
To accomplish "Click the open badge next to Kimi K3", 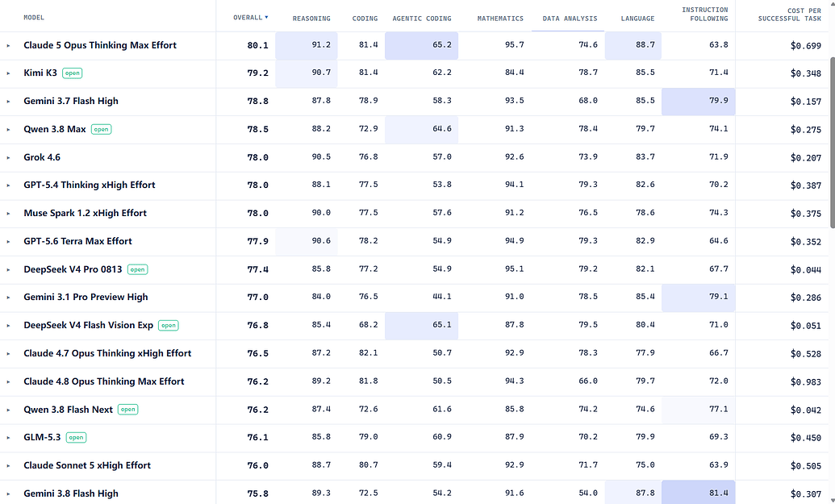I will [72, 73].
